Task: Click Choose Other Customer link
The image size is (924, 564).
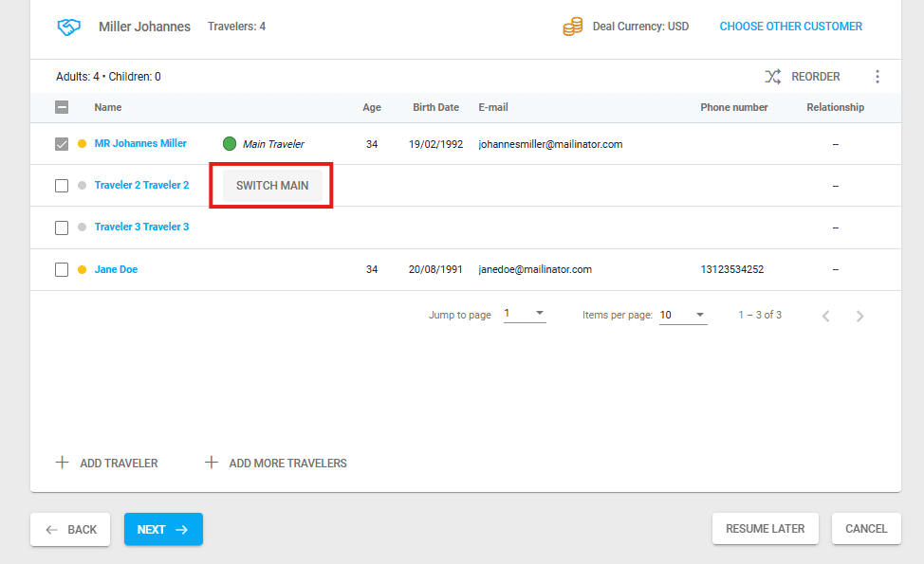Action: (x=790, y=27)
